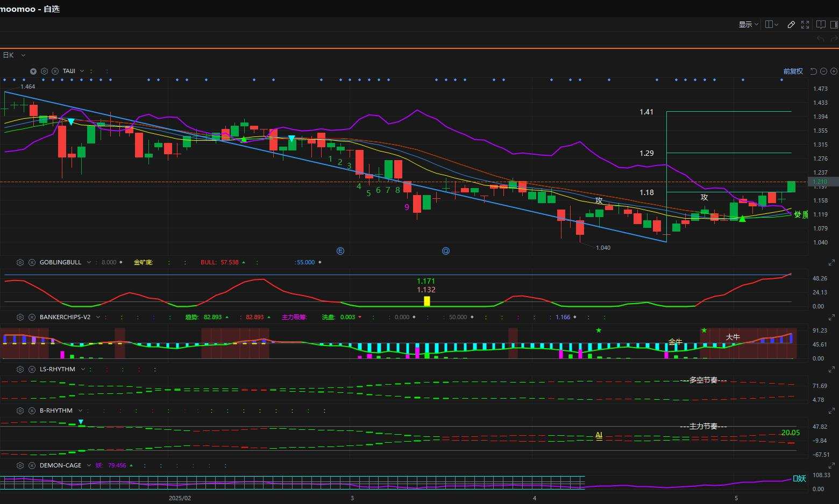
Task: Open LS-RHYTHM settings gear
Action: (x=20, y=369)
